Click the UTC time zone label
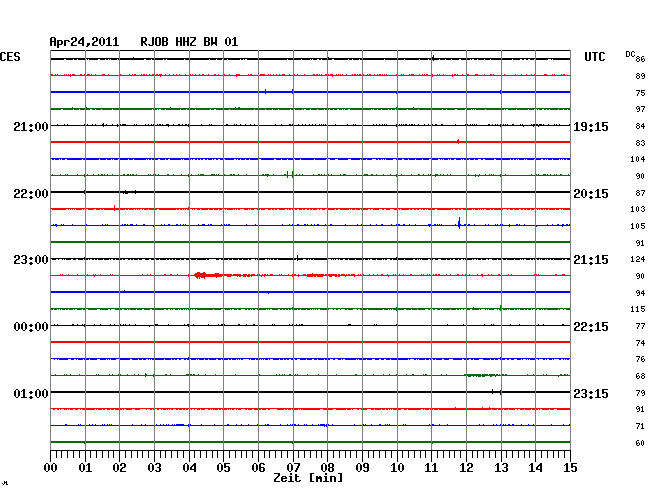This screenshot has width=650, height=494. [594, 57]
